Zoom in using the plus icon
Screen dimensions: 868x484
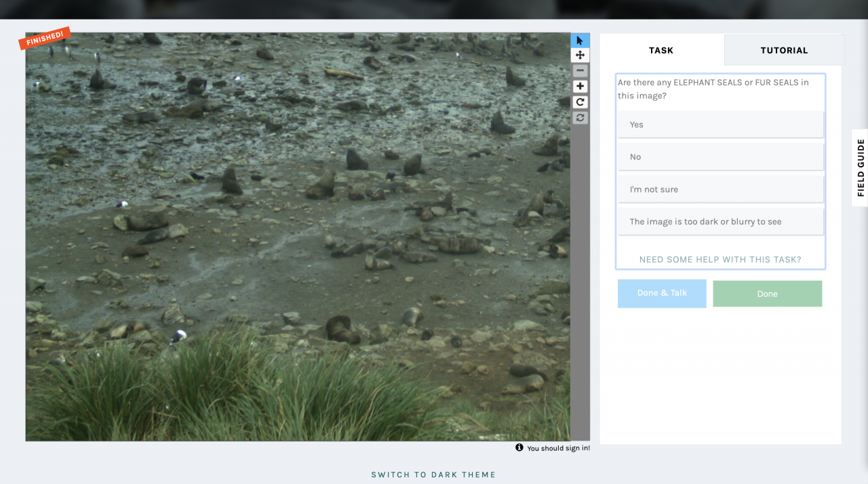[x=580, y=86]
